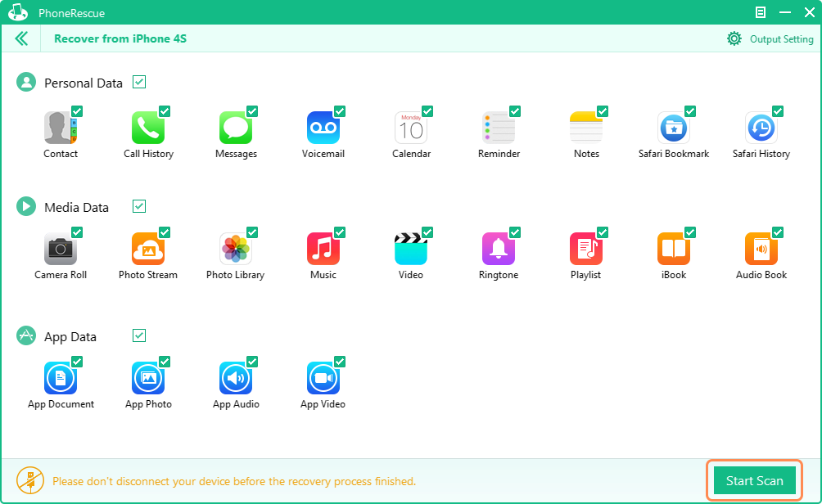This screenshot has width=822, height=504.
Task: Uncheck the Contact checkbox
Action: point(77,111)
